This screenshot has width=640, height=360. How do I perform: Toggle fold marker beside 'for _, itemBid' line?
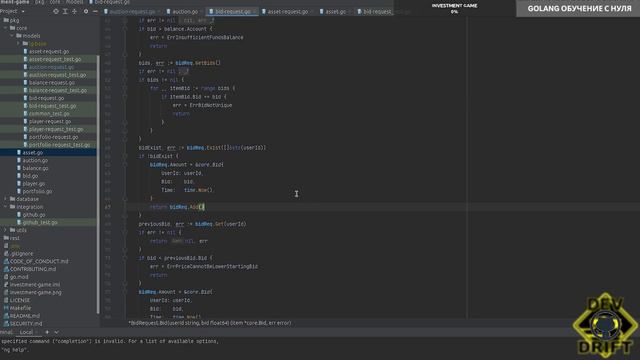point(125,88)
